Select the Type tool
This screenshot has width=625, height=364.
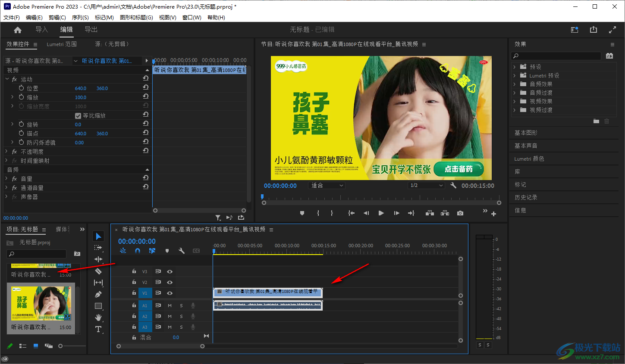(x=98, y=329)
